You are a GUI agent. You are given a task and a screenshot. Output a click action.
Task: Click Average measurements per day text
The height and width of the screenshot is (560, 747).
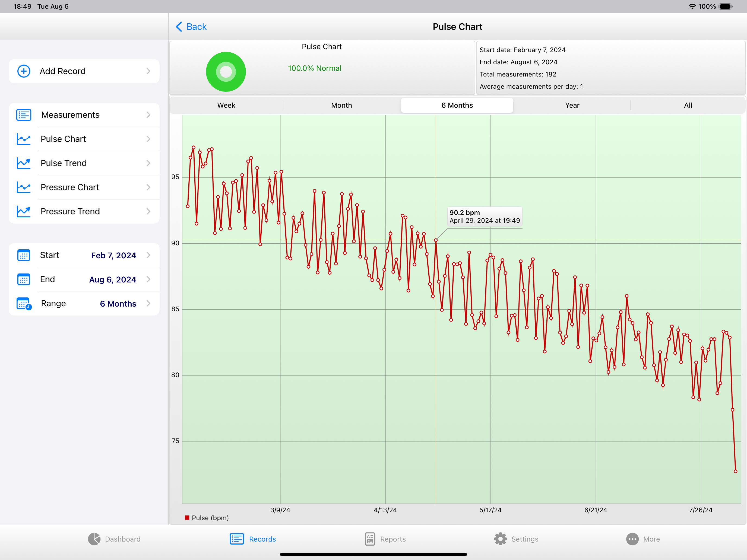pos(531,87)
